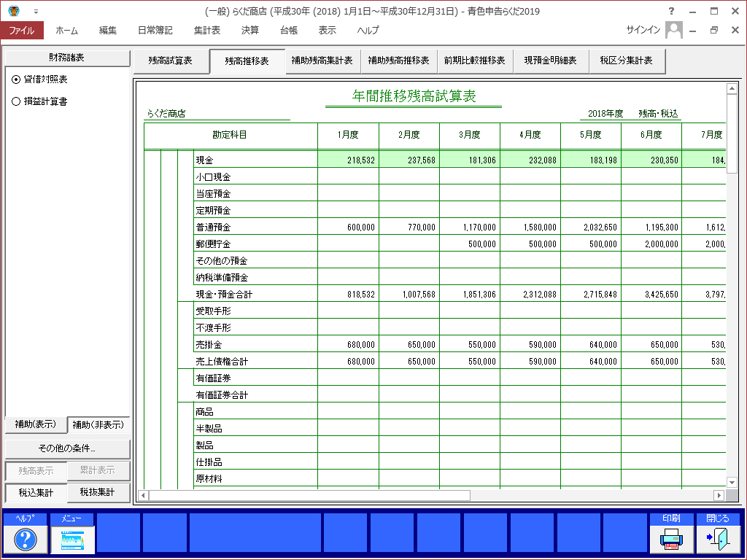Open the 決算 menu
Viewport: 747px width, 560px height.
tap(250, 30)
